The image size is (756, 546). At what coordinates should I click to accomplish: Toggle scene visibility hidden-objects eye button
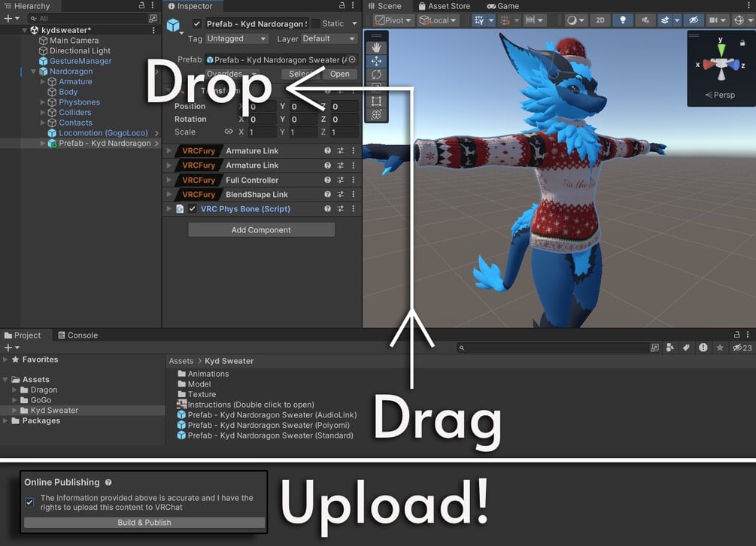pos(694,20)
